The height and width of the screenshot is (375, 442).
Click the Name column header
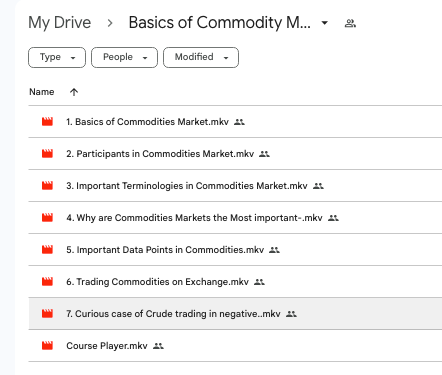tap(42, 92)
